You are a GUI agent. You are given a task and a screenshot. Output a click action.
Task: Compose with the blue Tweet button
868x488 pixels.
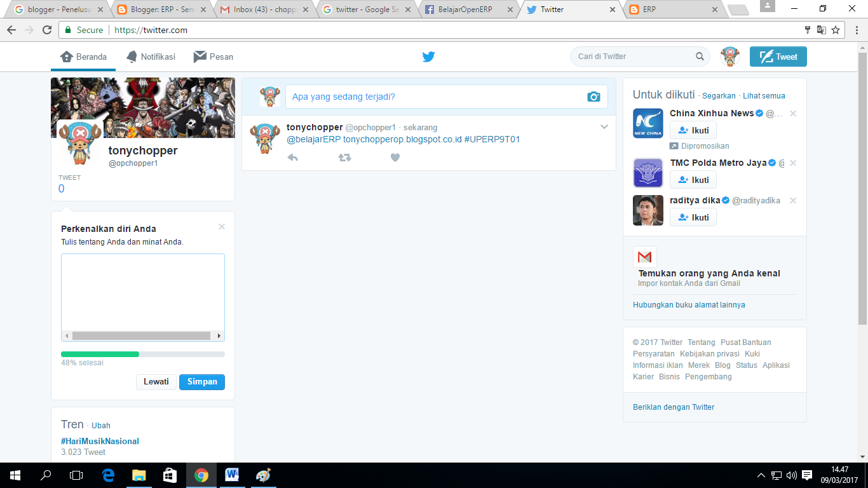pos(778,57)
